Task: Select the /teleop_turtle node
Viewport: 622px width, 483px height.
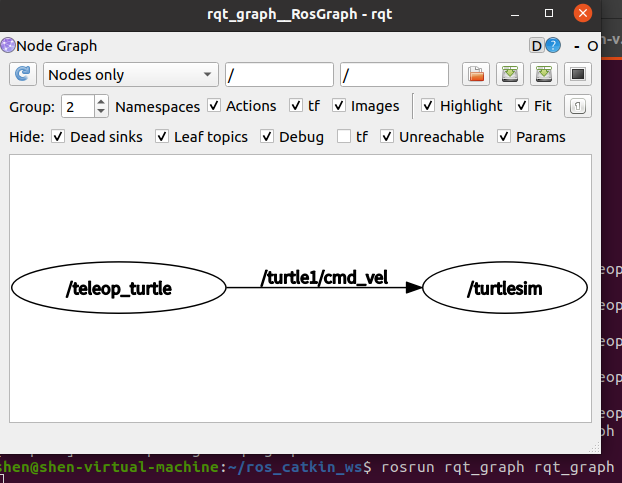Action: pyautogui.click(x=119, y=289)
